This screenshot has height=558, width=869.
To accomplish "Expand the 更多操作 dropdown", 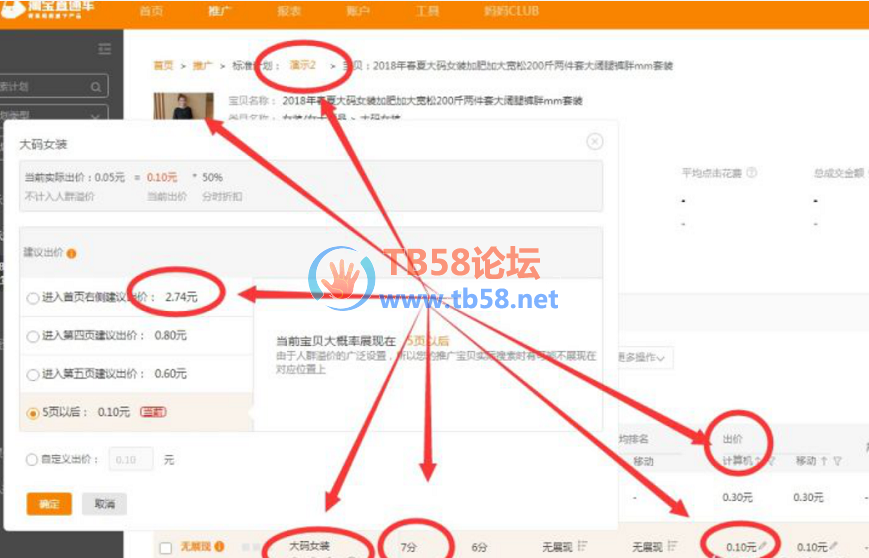I will pos(641,357).
